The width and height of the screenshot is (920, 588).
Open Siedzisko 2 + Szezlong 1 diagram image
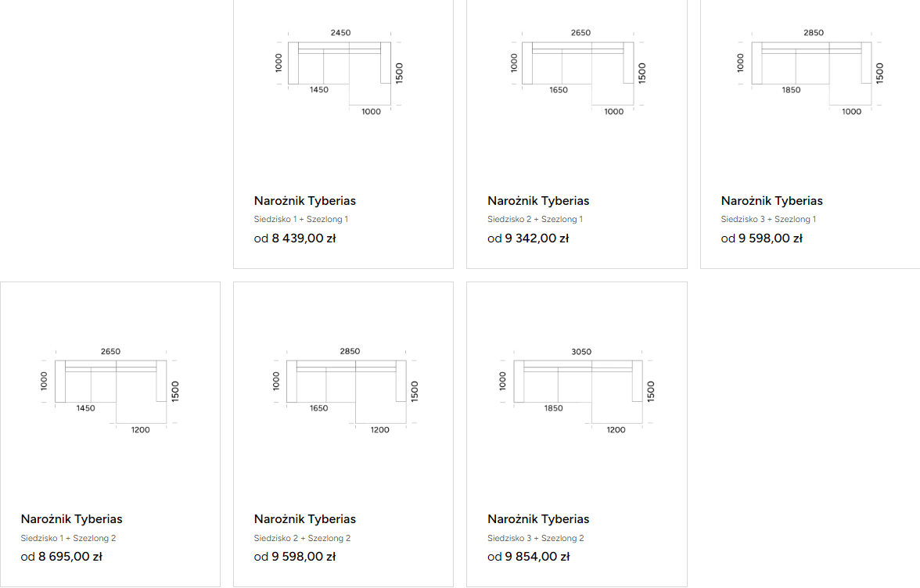(577, 72)
